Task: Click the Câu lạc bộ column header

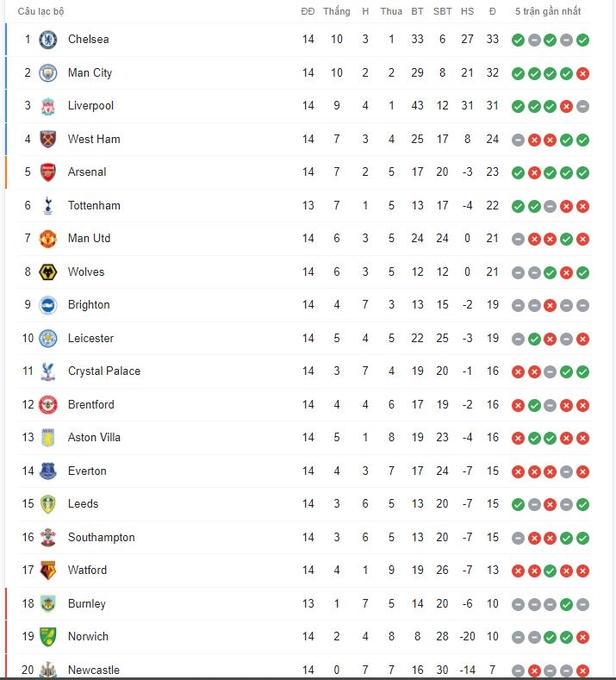Action: click(40, 12)
